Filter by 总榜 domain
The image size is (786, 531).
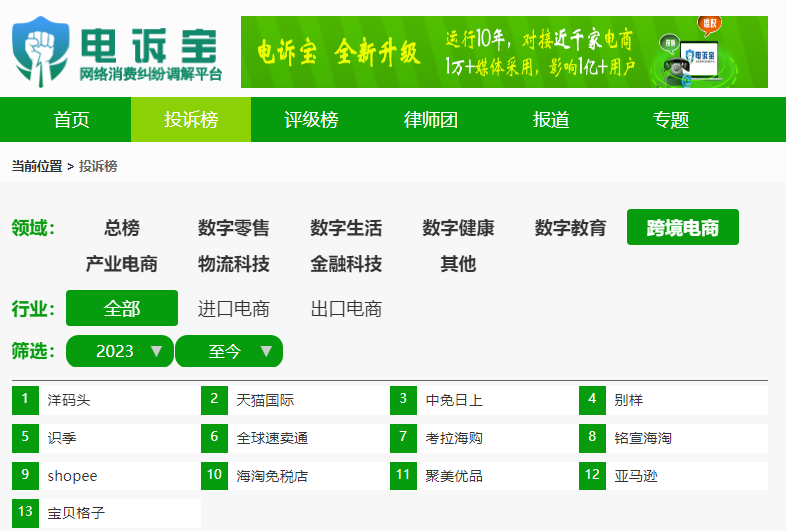pos(122,228)
